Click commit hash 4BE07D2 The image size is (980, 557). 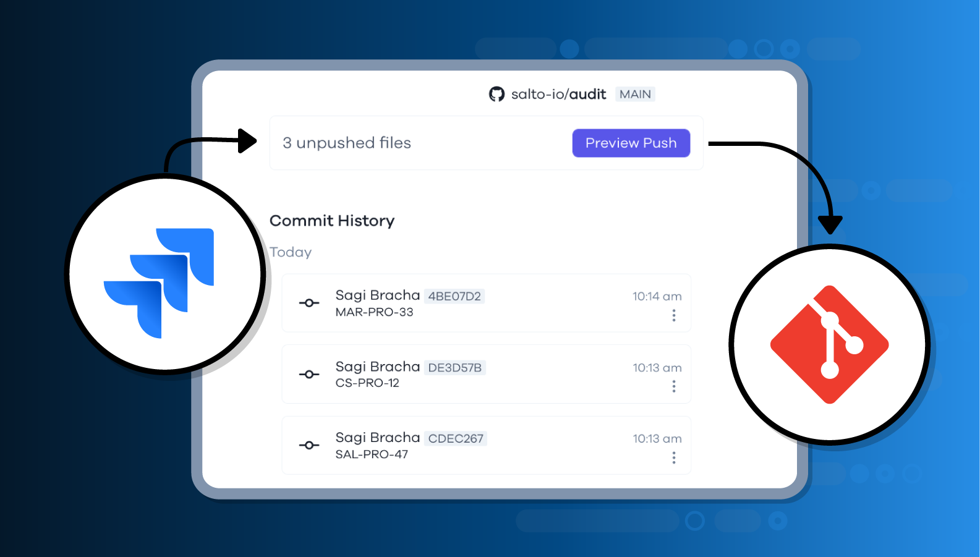tap(454, 296)
